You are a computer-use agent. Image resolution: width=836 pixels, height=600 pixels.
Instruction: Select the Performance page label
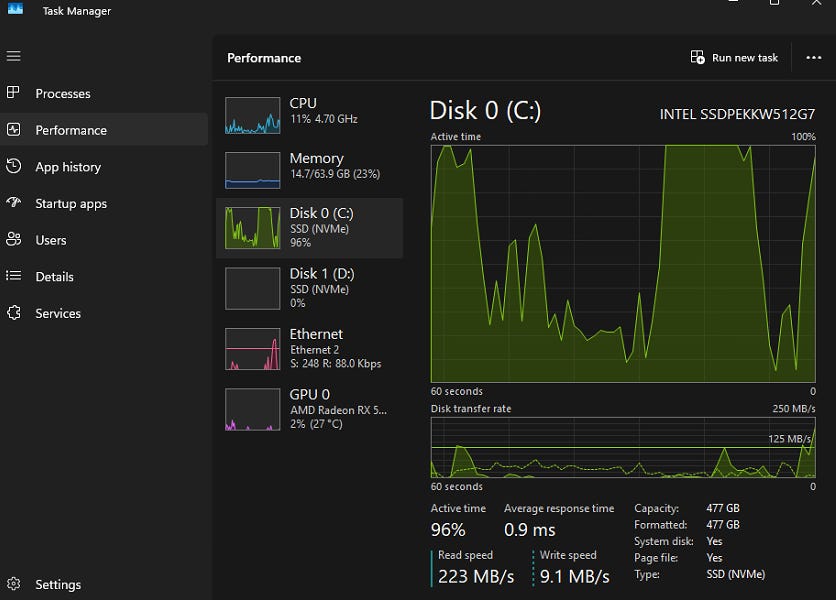pos(71,130)
